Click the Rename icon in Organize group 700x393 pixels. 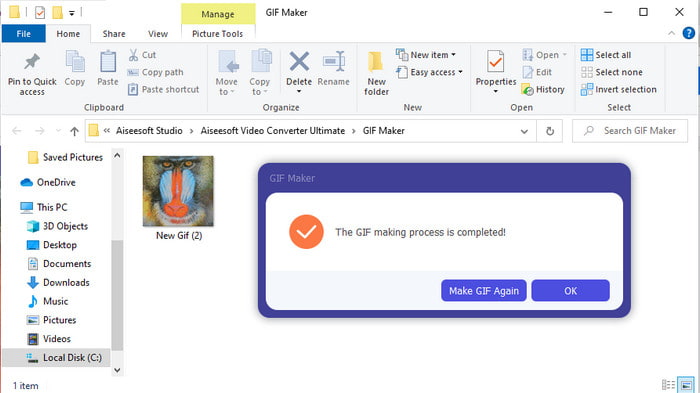(334, 62)
